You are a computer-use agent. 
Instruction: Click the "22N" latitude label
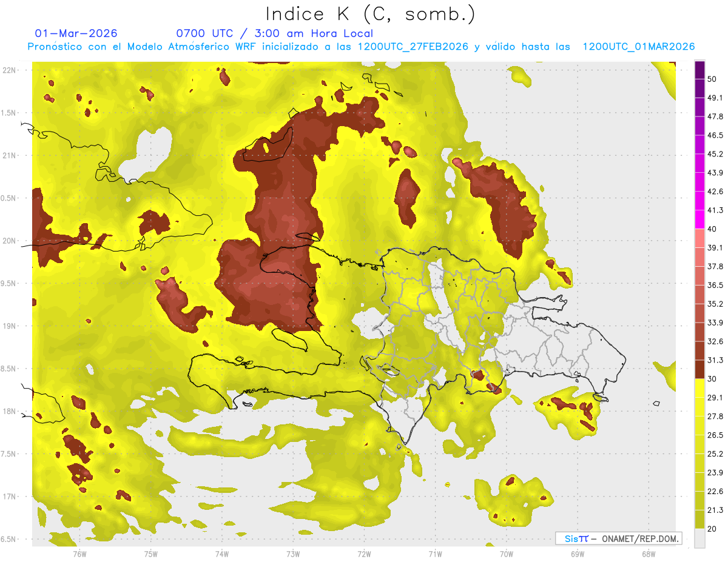[9, 70]
